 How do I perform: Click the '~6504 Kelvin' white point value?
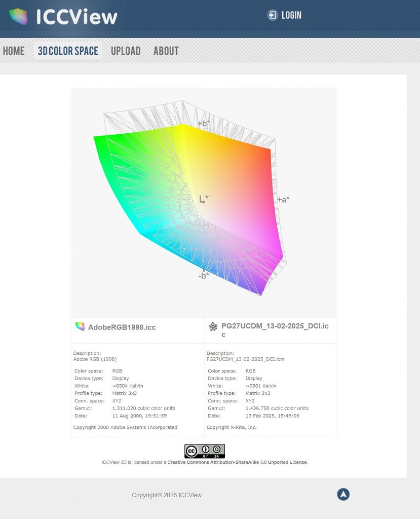128,386
